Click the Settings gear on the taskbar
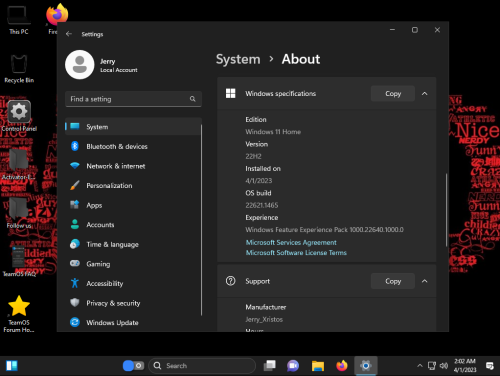 366,366
